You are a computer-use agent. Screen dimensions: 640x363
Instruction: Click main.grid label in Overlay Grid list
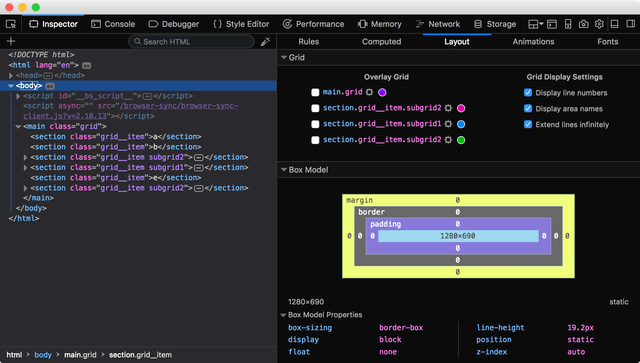[342, 92]
